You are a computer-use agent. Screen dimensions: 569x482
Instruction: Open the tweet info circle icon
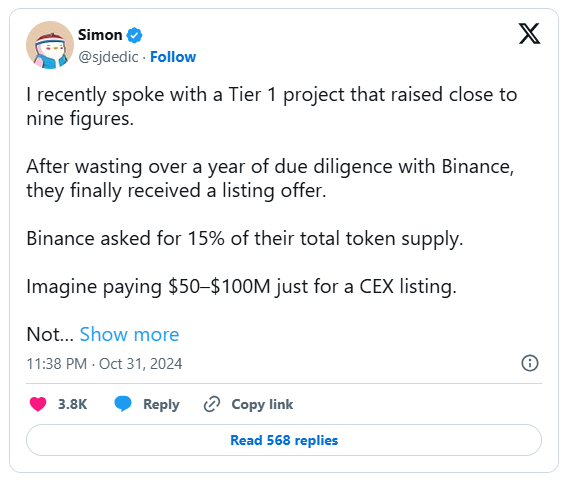530,363
